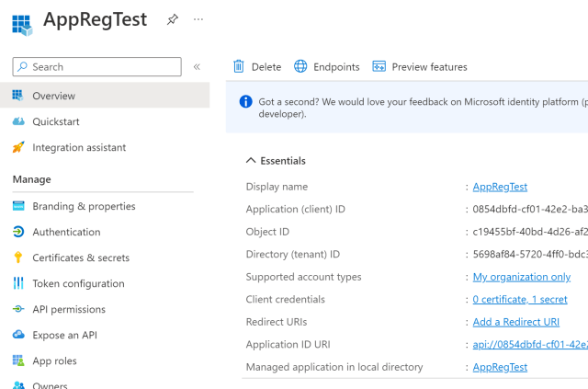Collapse the Essentials section
The width and height of the screenshot is (588, 389).
tap(251, 161)
